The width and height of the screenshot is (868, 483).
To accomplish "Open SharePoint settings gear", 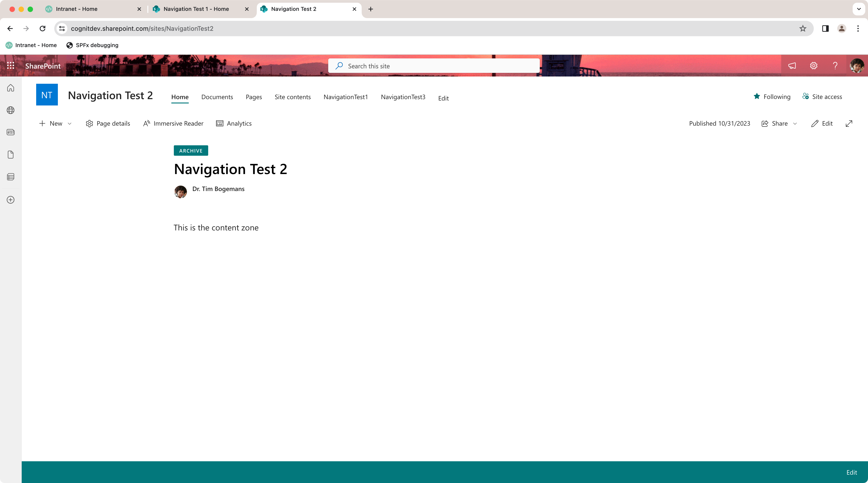I will pyautogui.click(x=814, y=66).
